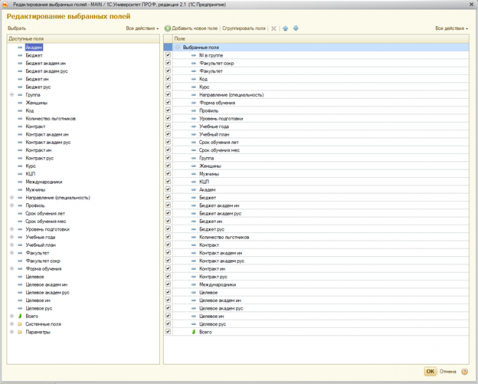The image size is (478, 384).
Task: Expand the Профиль node in available fields
Action: [x=12, y=206]
